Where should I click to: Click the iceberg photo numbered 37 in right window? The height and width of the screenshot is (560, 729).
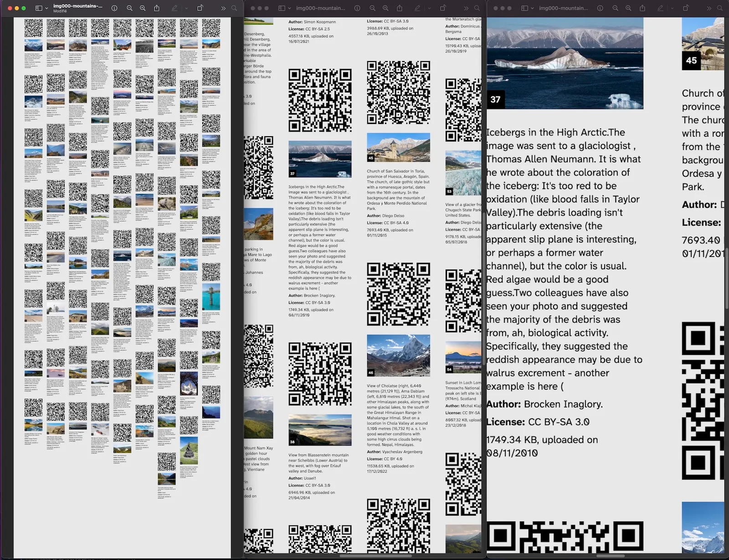(565, 63)
